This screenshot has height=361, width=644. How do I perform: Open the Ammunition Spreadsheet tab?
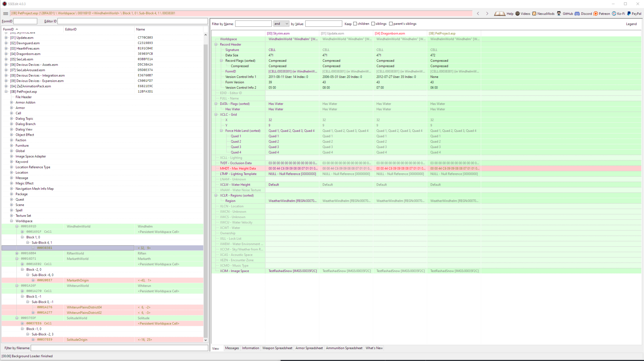(344, 348)
